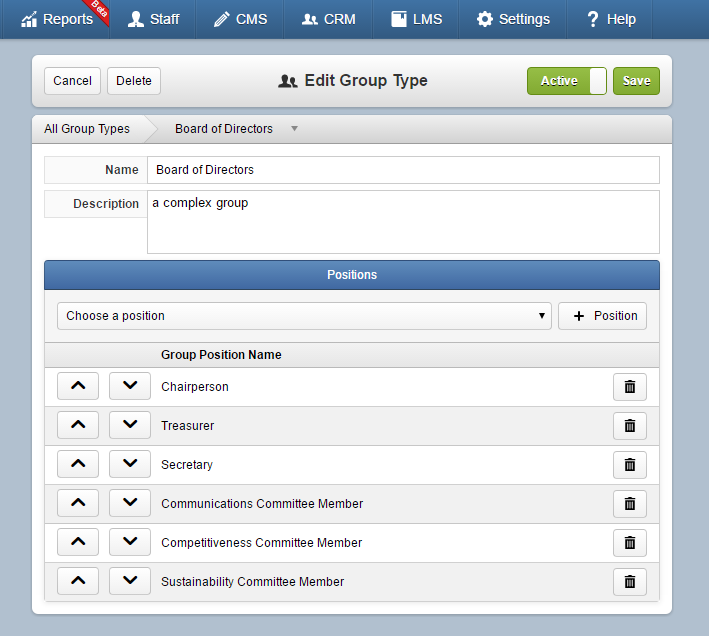The image size is (709, 636).
Task: Move Secretary position up
Action: pos(78,464)
